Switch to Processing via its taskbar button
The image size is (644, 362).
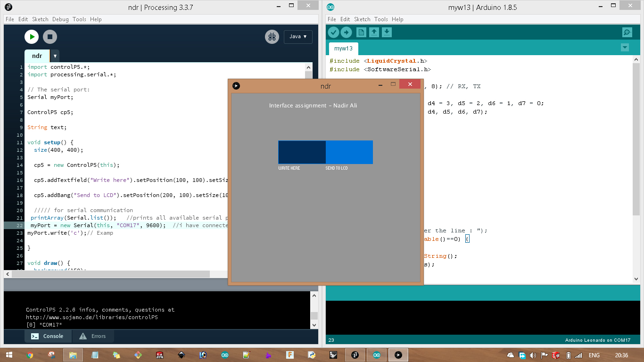point(355,355)
